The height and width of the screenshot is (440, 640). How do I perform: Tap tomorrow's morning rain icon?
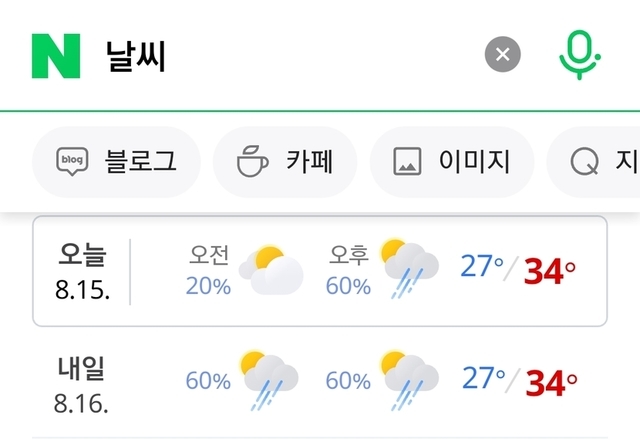click(x=270, y=379)
